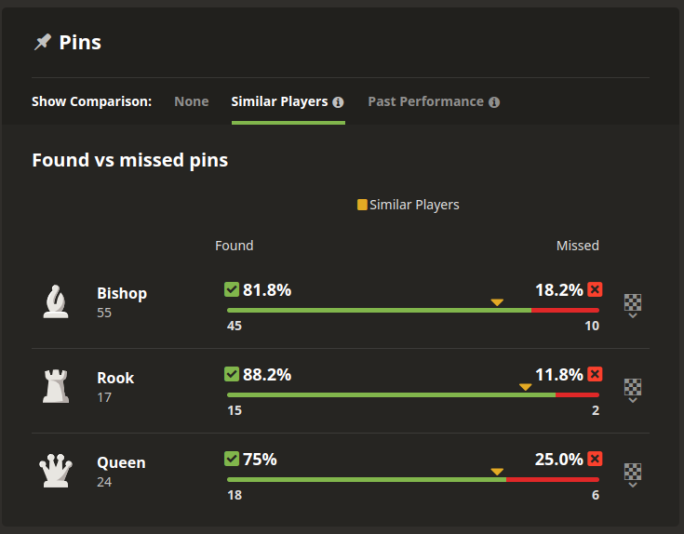Click the pin icon beside Pins heading
Image resolution: width=684 pixels, height=534 pixels.
click(42, 42)
